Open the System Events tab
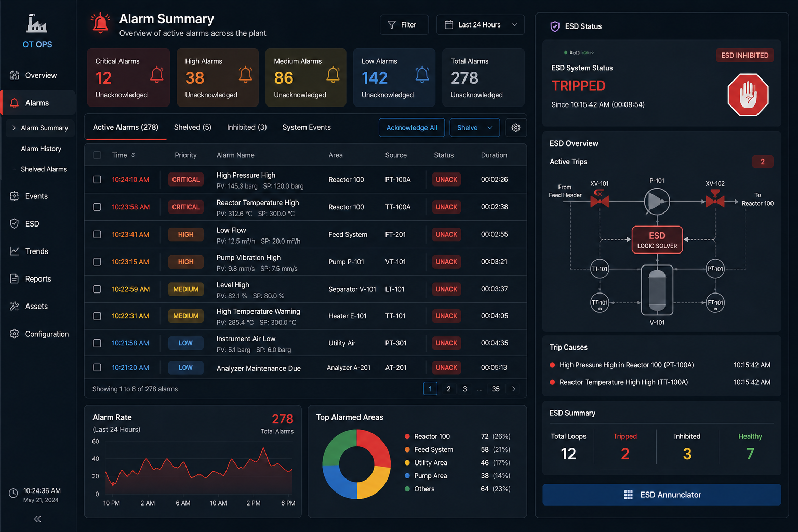The image size is (798, 532). (306, 127)
